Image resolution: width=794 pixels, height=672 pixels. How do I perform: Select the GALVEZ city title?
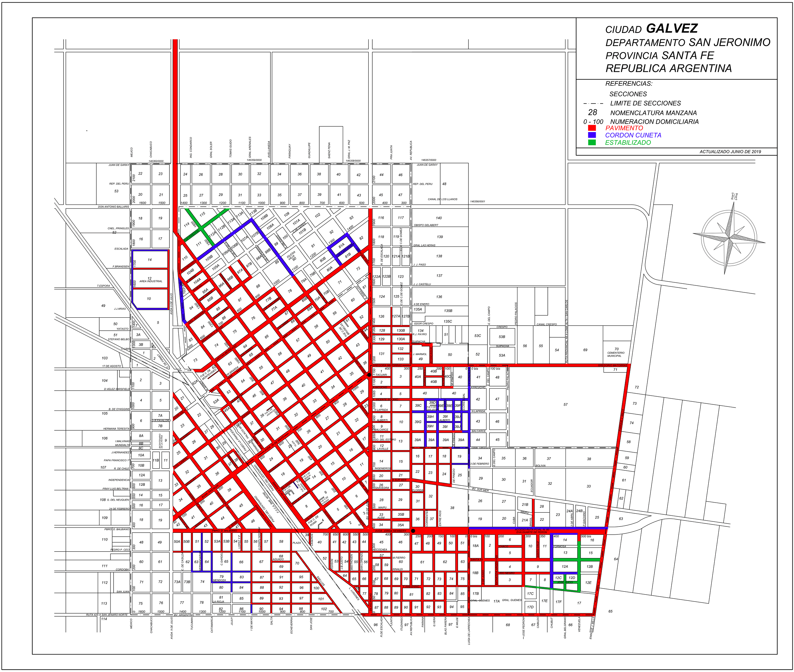[x=672, y=28]
